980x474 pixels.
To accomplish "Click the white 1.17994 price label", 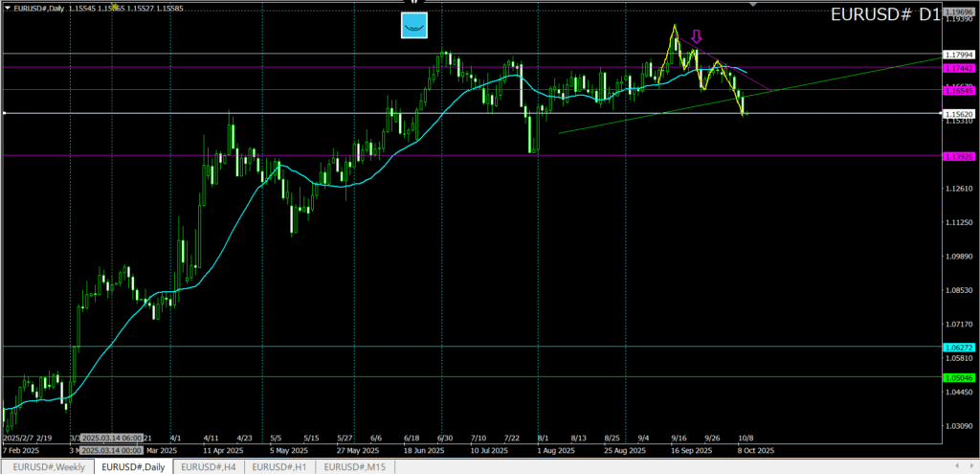I will (x=958, y=55).
